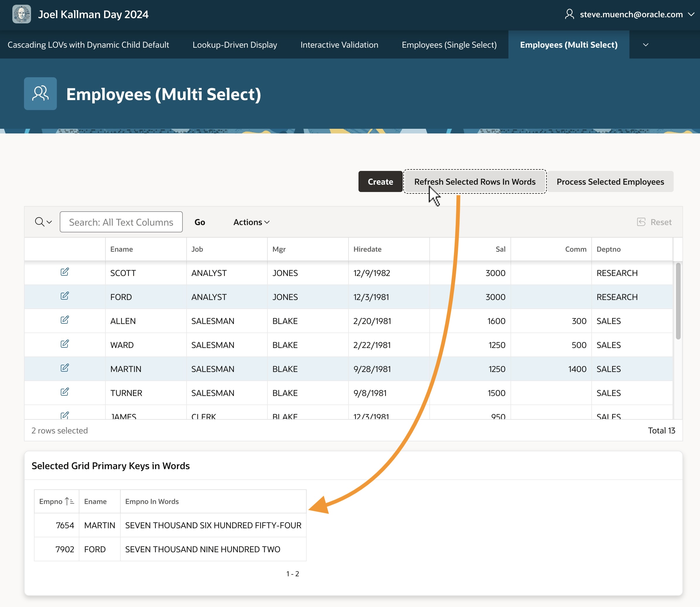
Task: Switch to Employees (Single Select) tab
Action: (449, 45)
